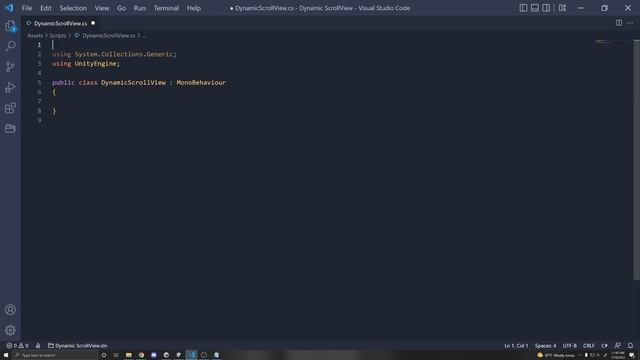Viewport: 640px width, 360px height.
Task: Open the notifications bell
Action: pos(630,345)
